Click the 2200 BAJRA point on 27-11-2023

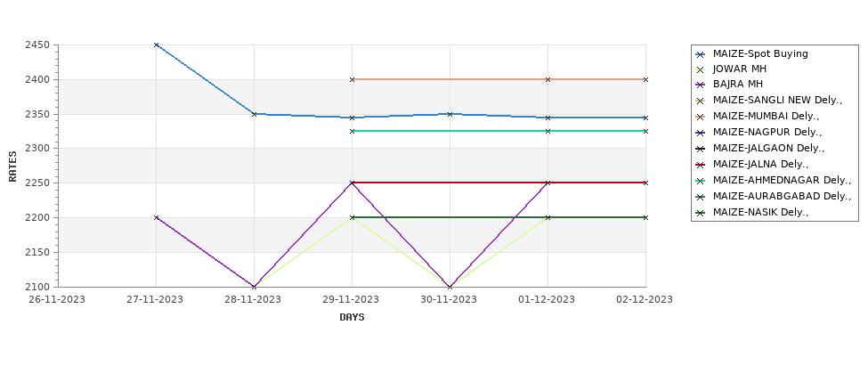click(156, 217)
